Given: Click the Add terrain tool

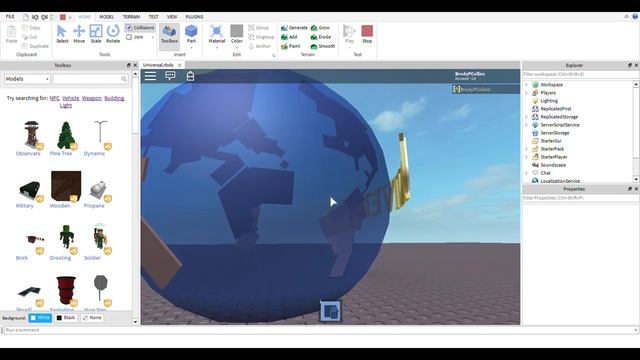Looking at the screenshot, I should pyautogui.click(x=289, y=37).
